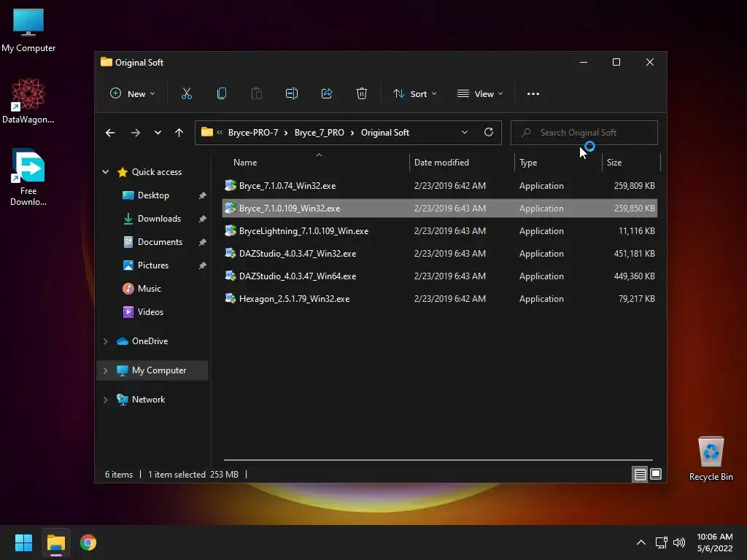The width and height of the screenshot is (747, 560).
Task: Open the See more ellipsis menu
Action: point(533,94)
